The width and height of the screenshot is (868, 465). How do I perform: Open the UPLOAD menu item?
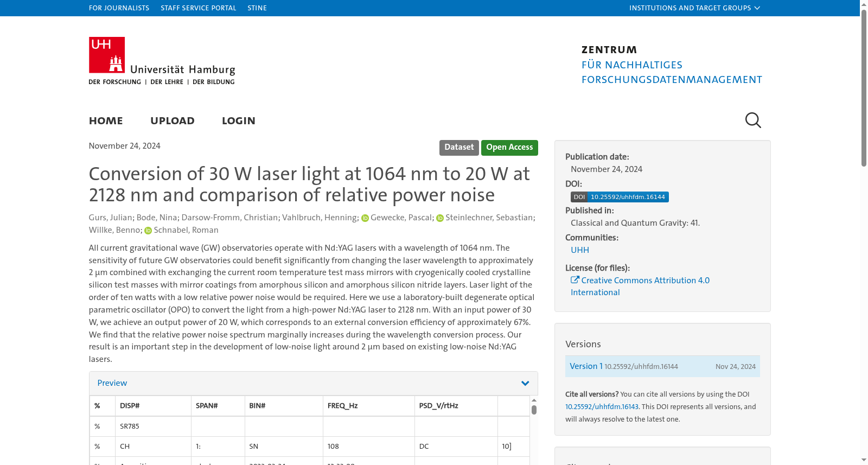point(173,121)
